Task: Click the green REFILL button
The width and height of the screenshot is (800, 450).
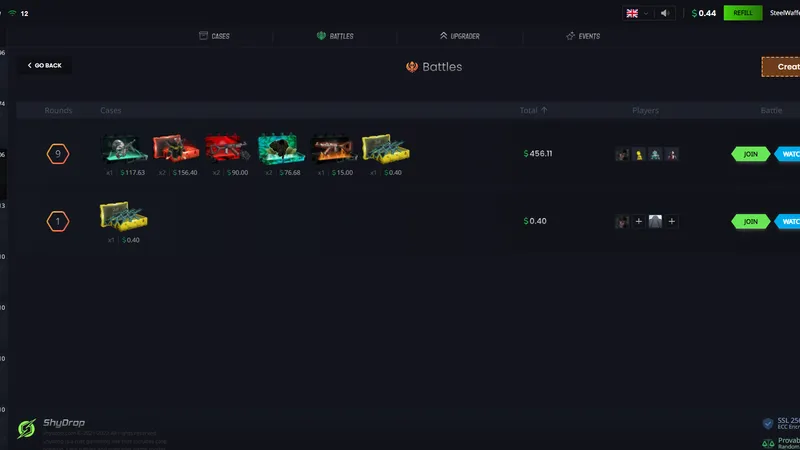Action: (x=743, y=13)
